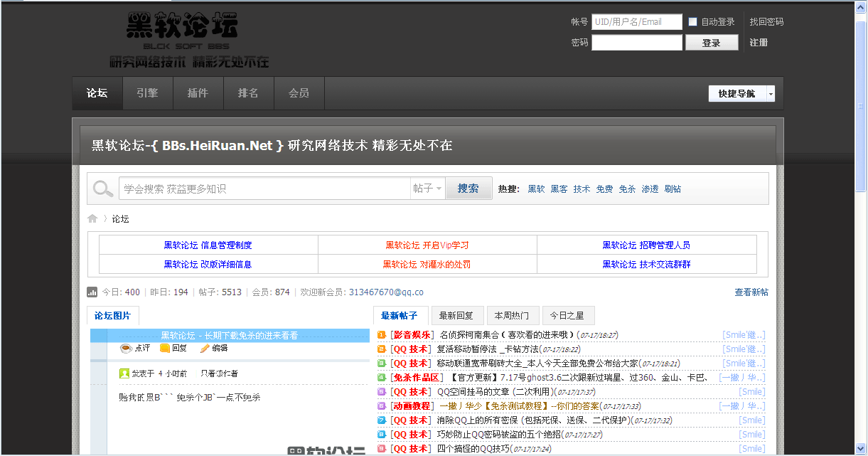
Task: Click the 点评 cup icon in the forum picture
Action: click(126, 348)
